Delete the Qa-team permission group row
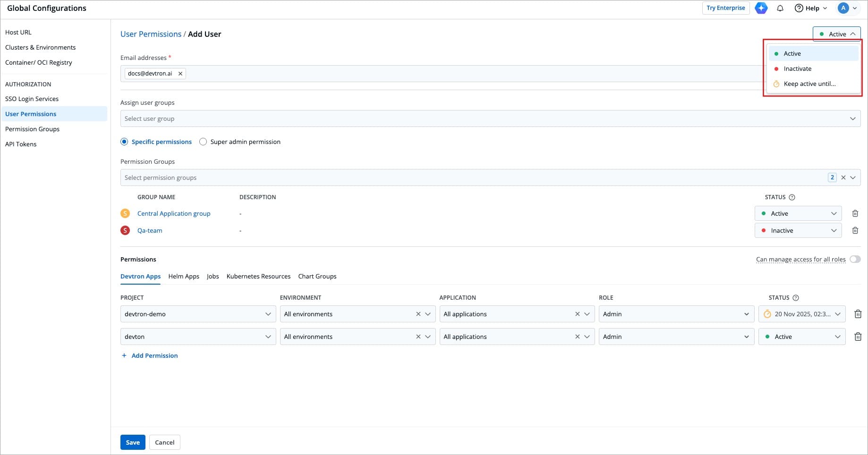This screenshot has height=455, width=868. [855, 230]
